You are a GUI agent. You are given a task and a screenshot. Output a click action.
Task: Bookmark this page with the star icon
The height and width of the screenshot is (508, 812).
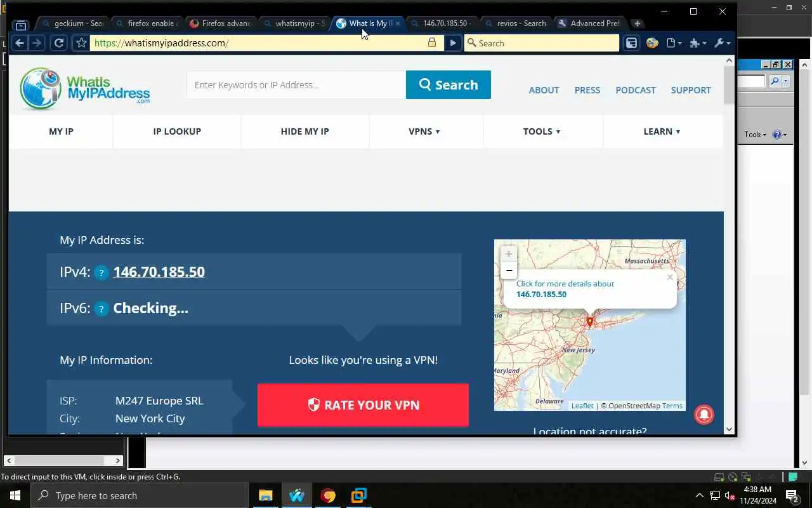[81, 43]
